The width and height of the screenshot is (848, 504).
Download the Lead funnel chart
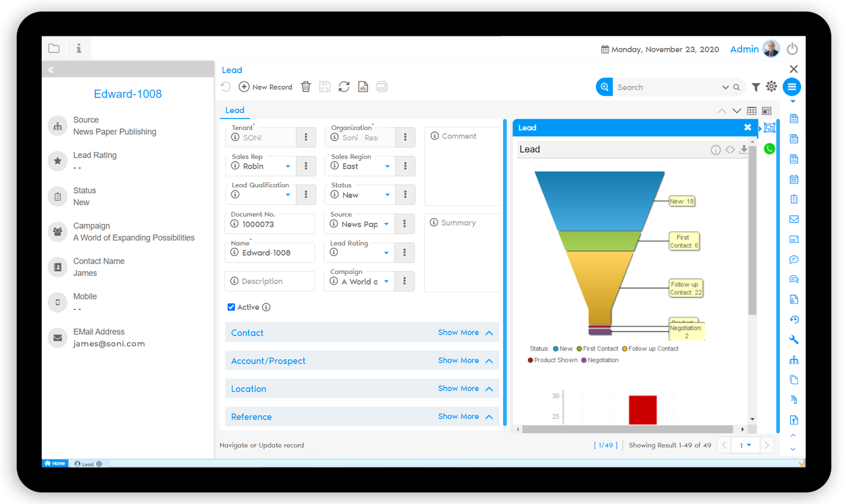click(x=743, y=150)
